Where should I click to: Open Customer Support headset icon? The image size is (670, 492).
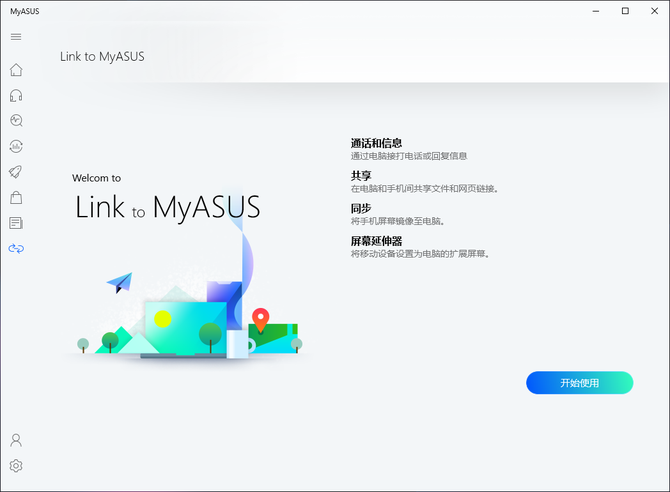coord(16,96)
